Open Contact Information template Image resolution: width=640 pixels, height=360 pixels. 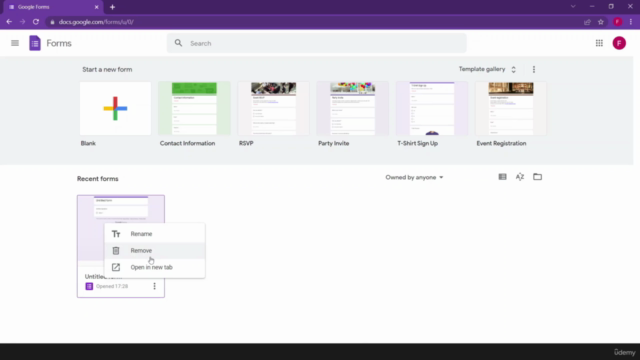194,109
